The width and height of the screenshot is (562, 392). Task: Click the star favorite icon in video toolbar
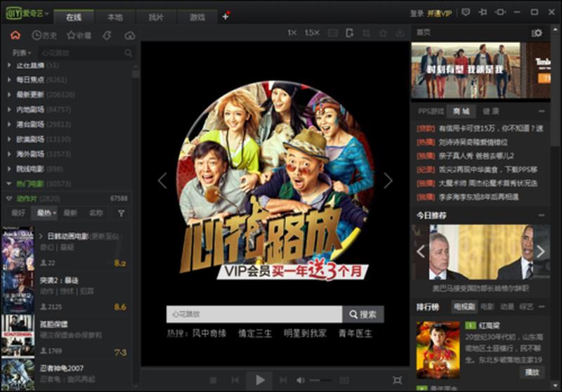click(383, 33)
